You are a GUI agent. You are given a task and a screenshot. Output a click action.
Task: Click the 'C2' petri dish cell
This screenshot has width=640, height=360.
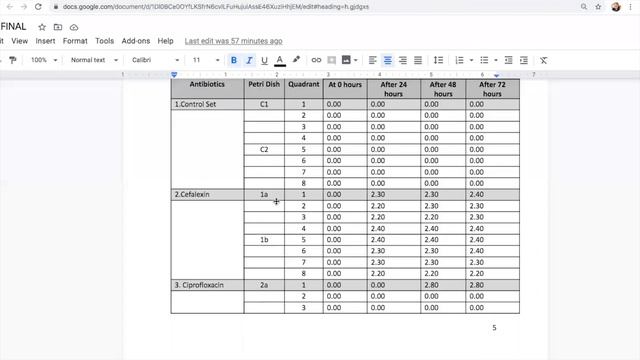pyautogui.click(x=264, y=149)
